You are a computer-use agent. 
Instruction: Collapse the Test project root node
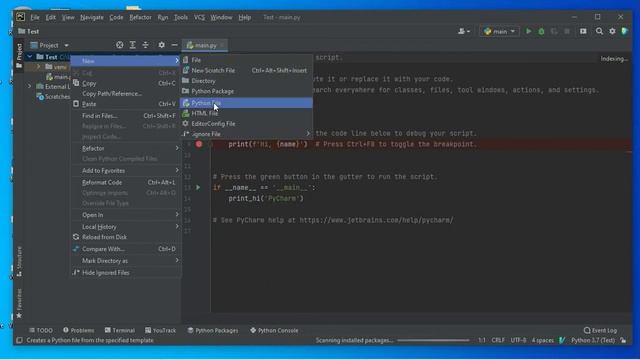tap(29, 57)
